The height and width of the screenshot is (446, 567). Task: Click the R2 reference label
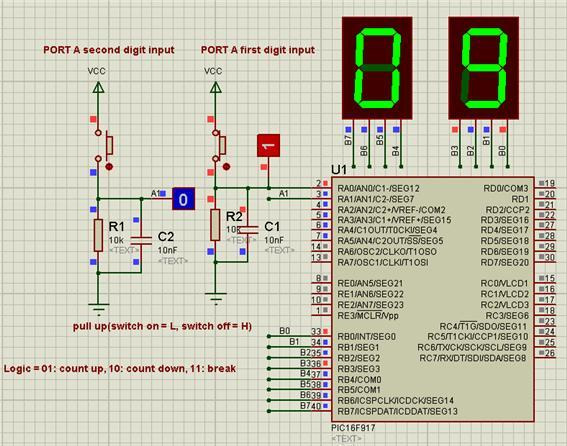pyautogui.click(x=234, y=216)
